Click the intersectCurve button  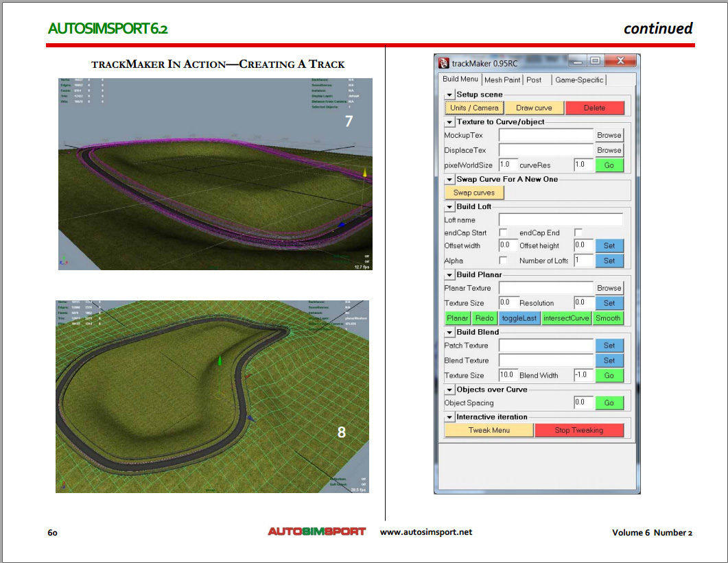566,318
